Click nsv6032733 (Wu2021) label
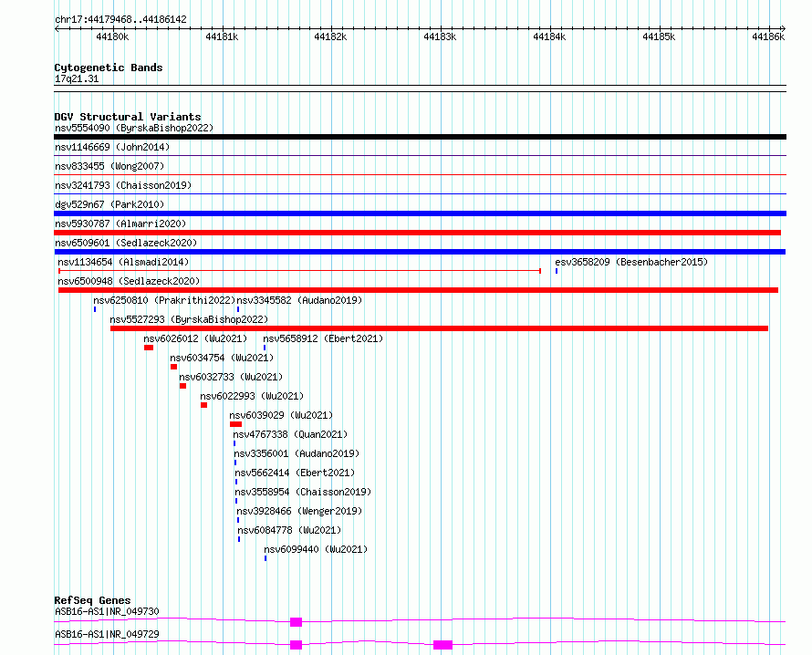This screenshot has width=812, height=655. coord(231,377)
